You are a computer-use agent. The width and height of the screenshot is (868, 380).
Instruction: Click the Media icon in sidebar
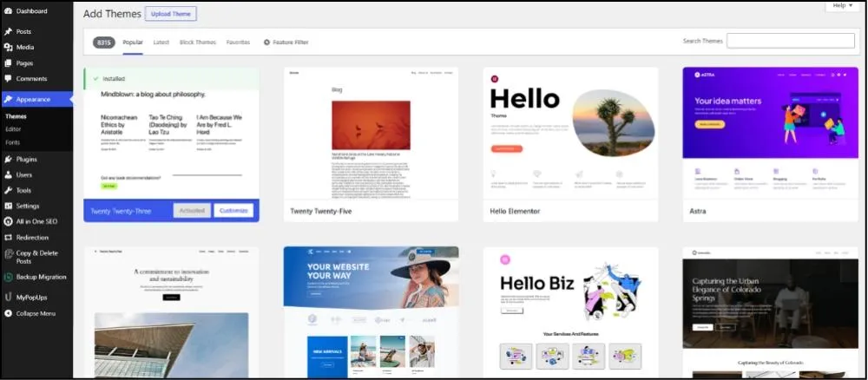click(9, 48)
